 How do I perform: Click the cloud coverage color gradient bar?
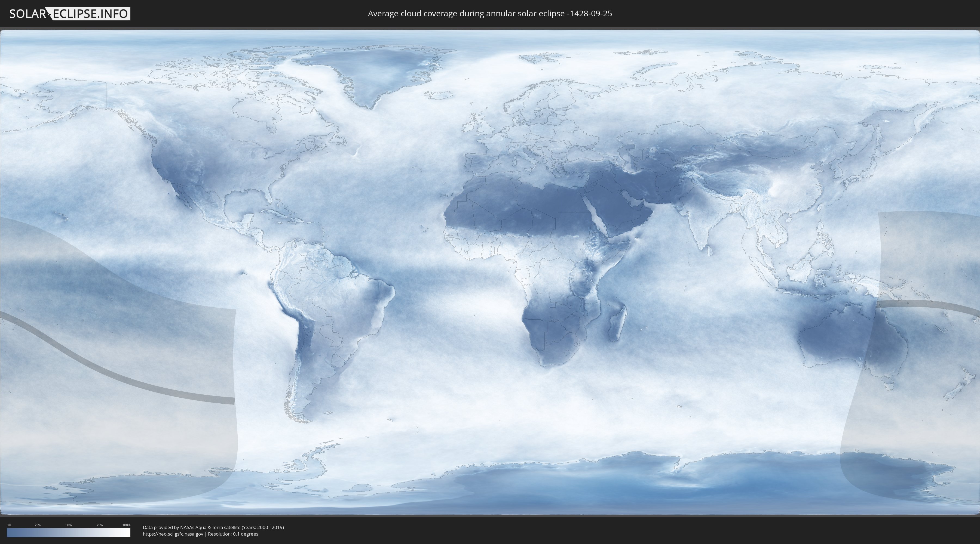point(69,532)
